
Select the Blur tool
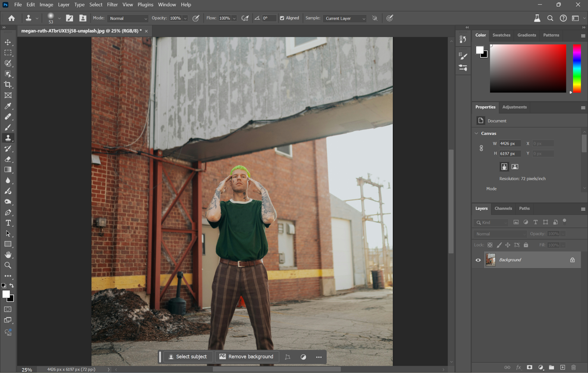[8, 181]
